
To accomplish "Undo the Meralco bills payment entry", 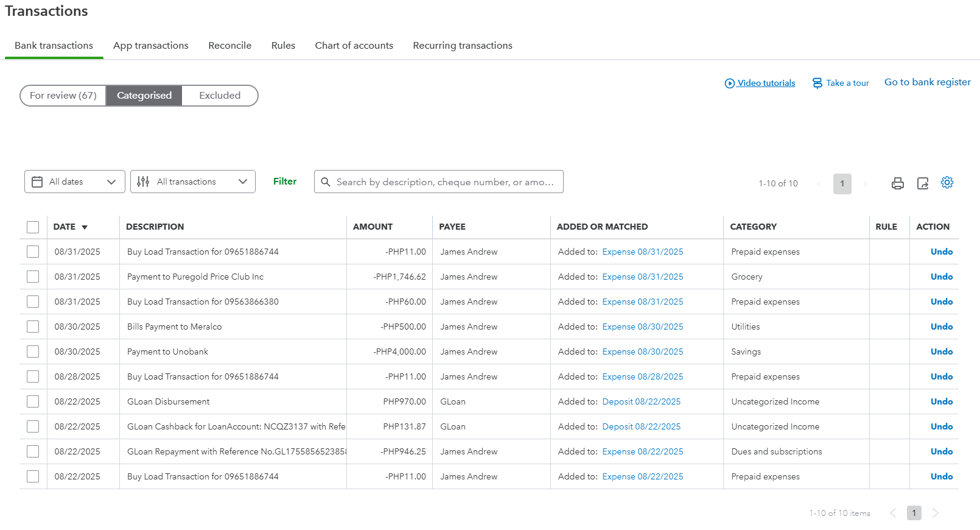I will click(941, 327).
